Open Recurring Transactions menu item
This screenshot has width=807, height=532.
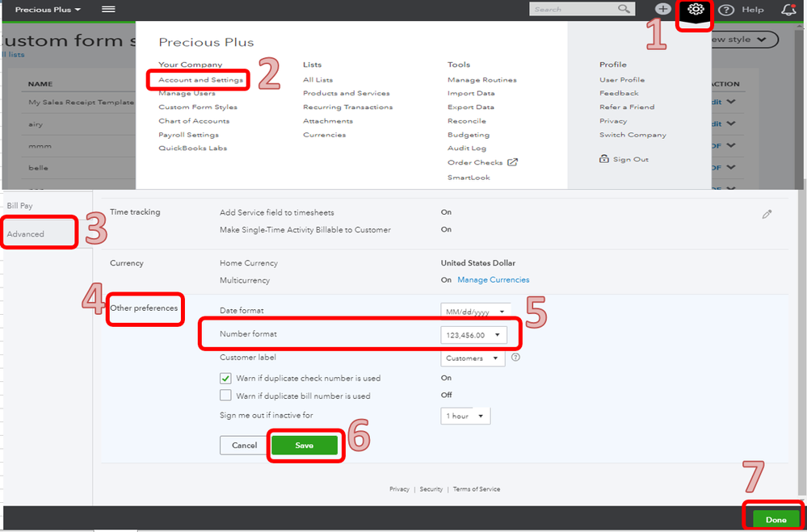348,107
